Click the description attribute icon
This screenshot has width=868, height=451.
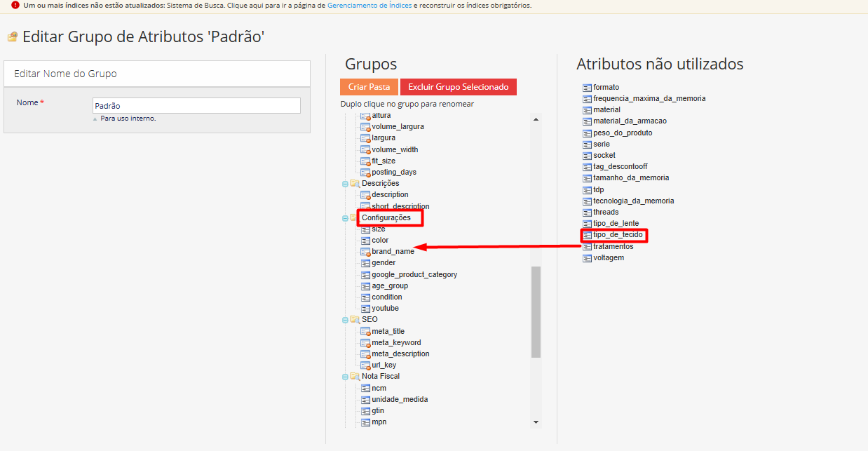click(x=365, y=195)
